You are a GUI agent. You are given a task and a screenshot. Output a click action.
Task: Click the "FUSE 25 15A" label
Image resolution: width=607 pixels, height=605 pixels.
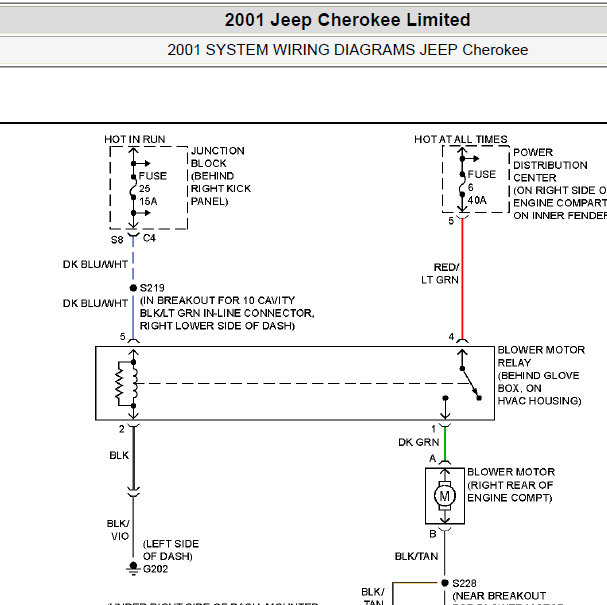153,189
